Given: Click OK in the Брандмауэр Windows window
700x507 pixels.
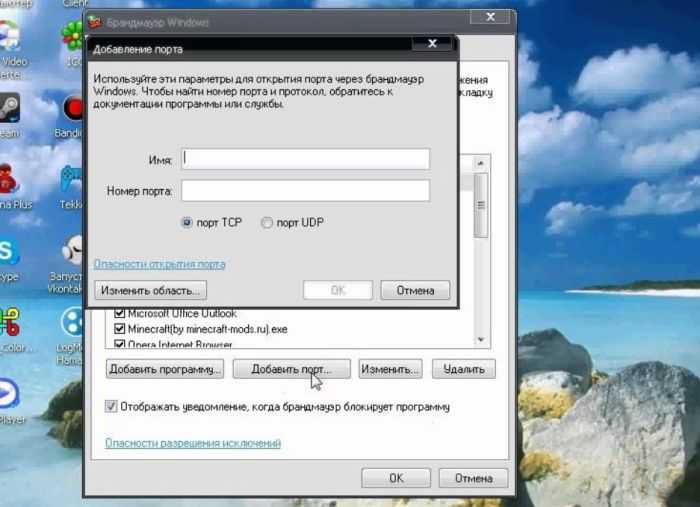Looking at the screenshot, I should click(396, 478).
